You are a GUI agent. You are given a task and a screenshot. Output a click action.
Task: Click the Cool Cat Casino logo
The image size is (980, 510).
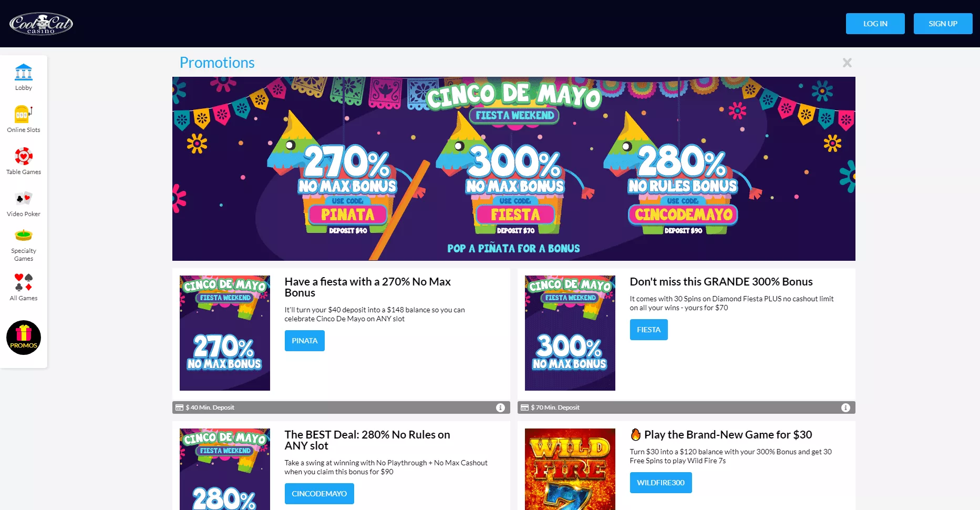41,24
